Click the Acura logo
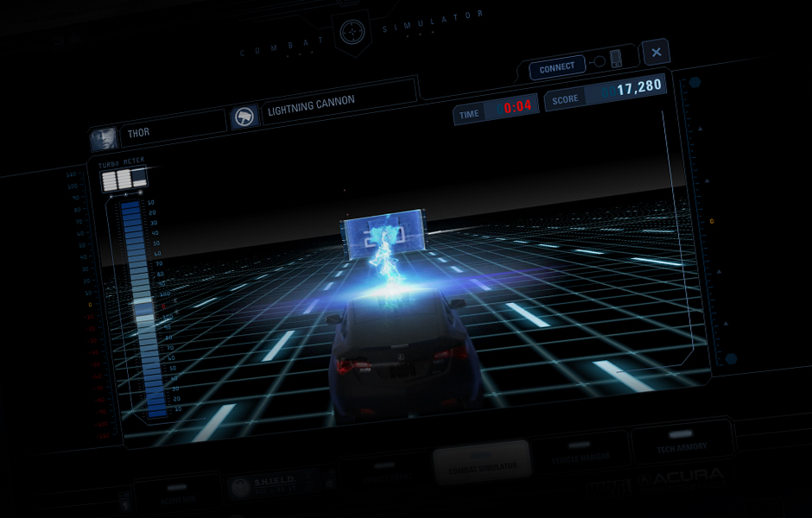 tap(681, 477)
